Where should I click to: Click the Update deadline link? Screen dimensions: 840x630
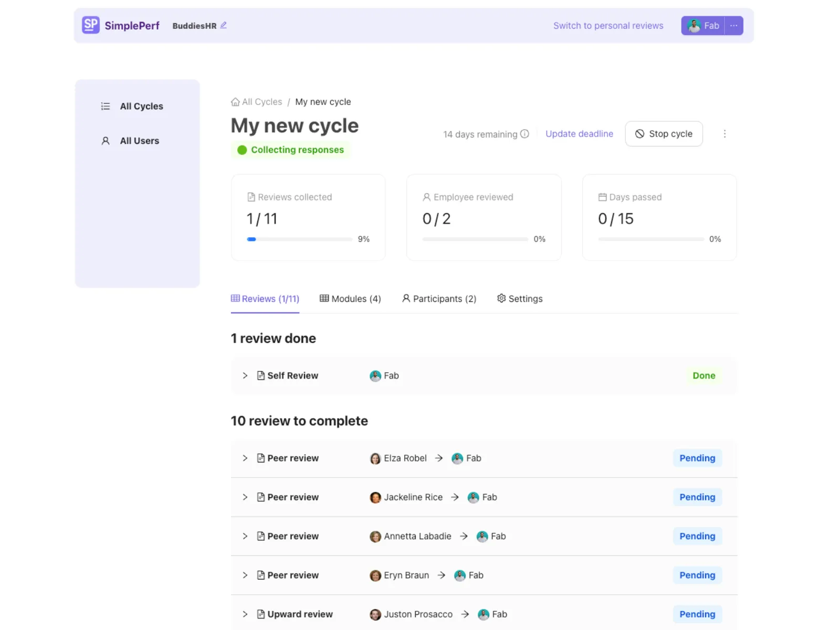tap(579, 134)
